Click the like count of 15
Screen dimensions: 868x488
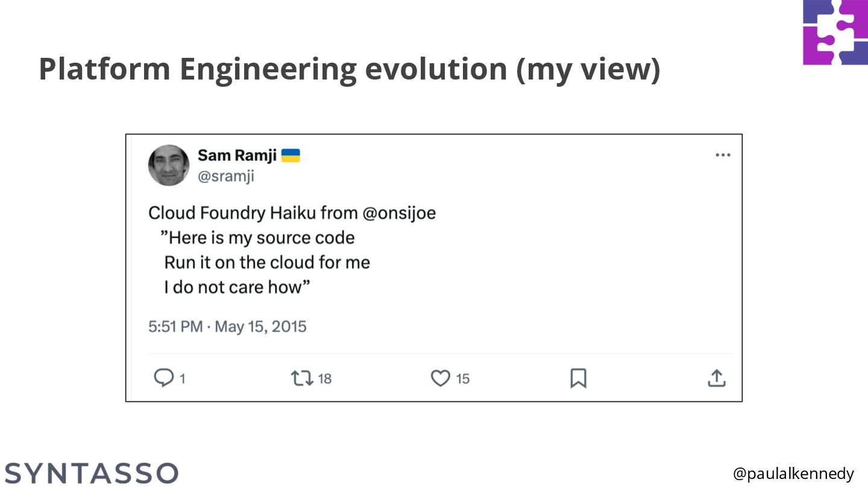462,379
